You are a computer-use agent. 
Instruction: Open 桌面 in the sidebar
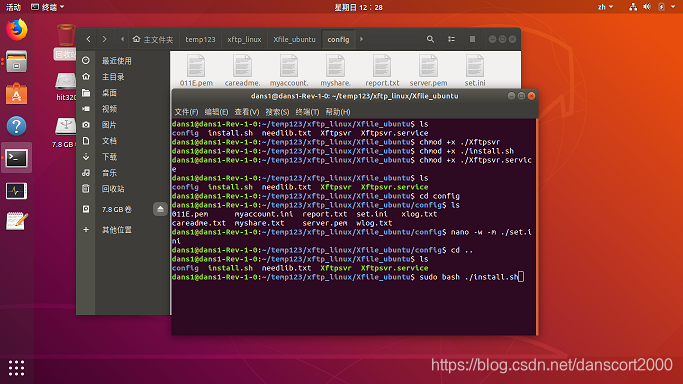(123, 93)
